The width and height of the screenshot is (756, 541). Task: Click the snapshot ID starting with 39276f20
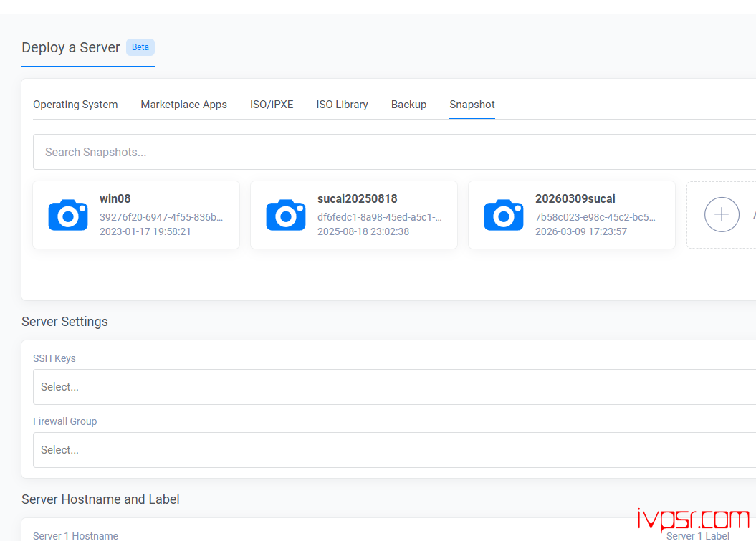(161, 217)
